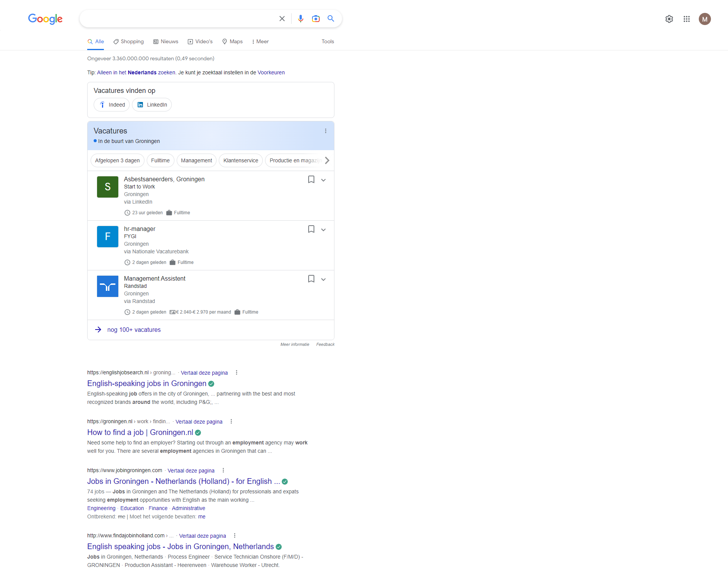This screenshot has width=728, height=573.
Task: Click the Management Assistent salary range indicator
Action: (x=201, y=312)
